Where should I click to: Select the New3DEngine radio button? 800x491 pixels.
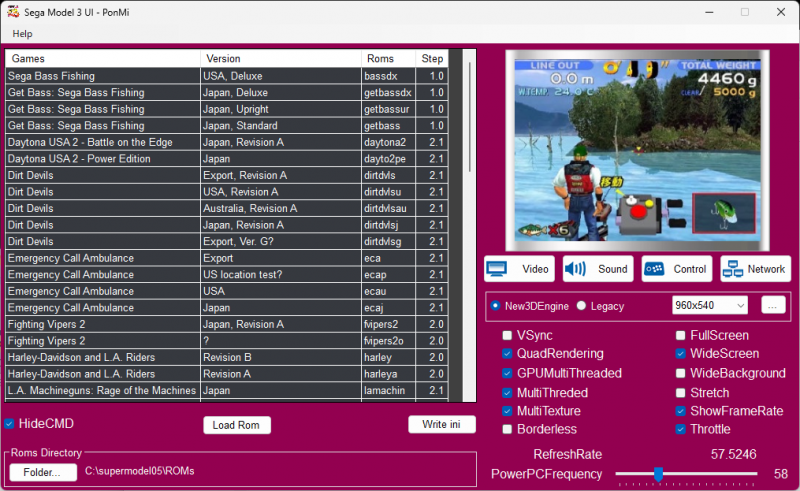coord(495,306)
